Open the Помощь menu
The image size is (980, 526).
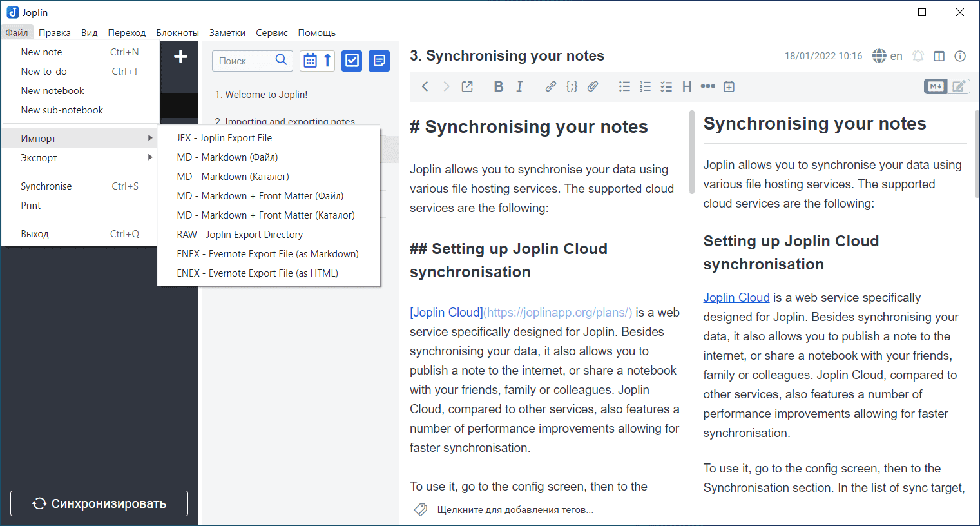coord(317,33)
